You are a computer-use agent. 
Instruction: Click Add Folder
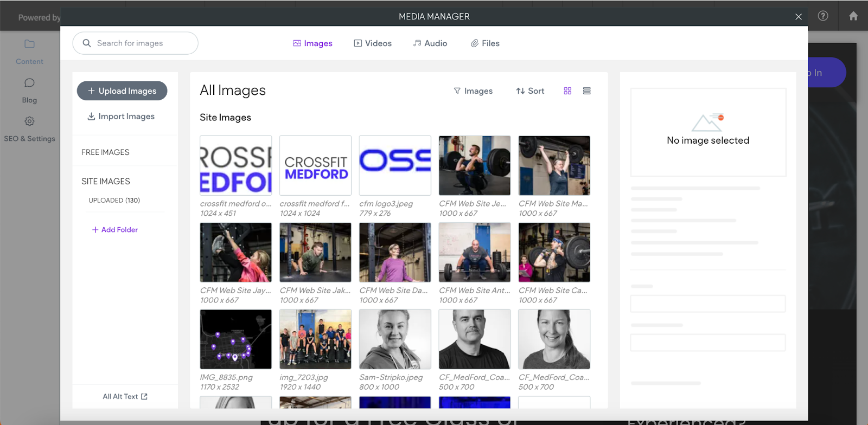tap(114, 230)
